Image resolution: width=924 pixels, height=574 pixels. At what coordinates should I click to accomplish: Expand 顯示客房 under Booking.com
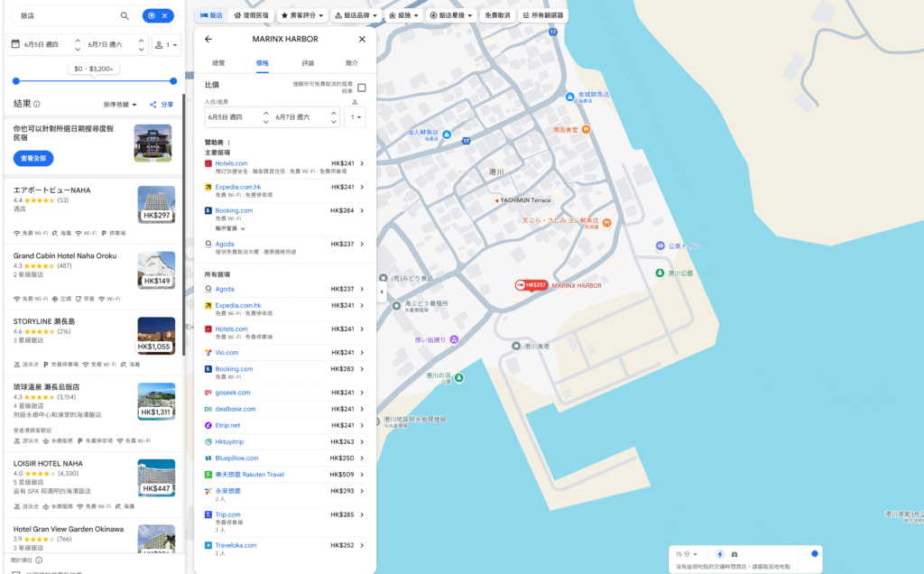point(230,228)
